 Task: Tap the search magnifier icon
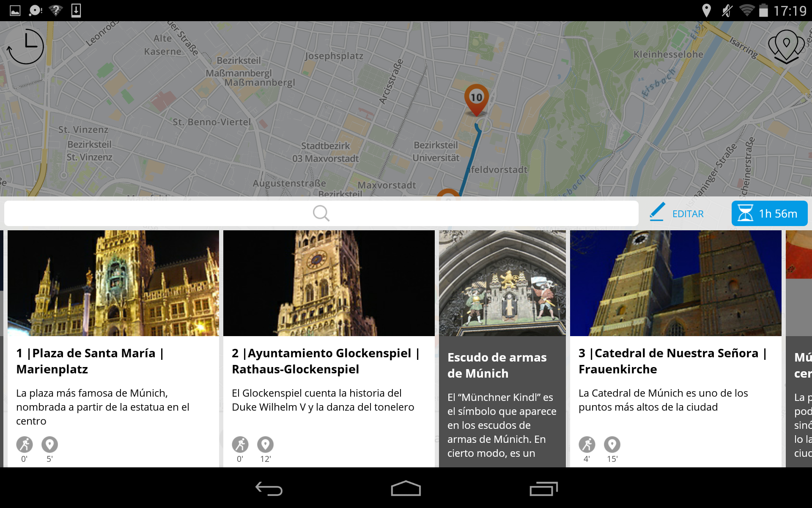tap(321, 213)
